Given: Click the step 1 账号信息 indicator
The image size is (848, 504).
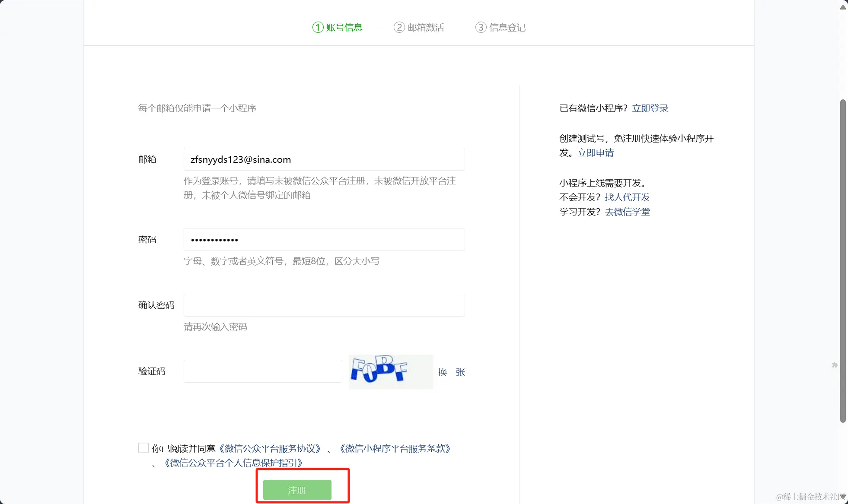Looking at the screenshot, I should pyautogui.click(x=338, y=28).
